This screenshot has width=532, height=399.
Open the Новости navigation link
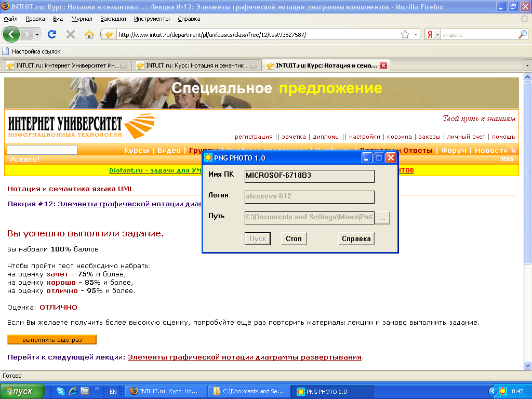[x=491, y=150]
